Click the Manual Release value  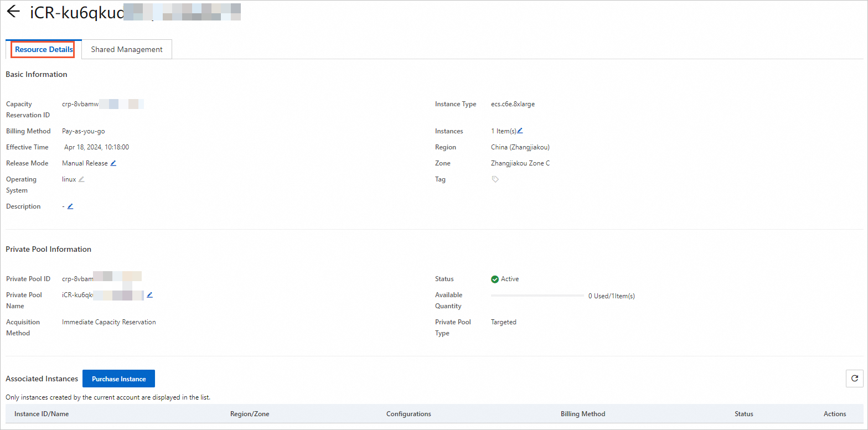click(85, 163)
